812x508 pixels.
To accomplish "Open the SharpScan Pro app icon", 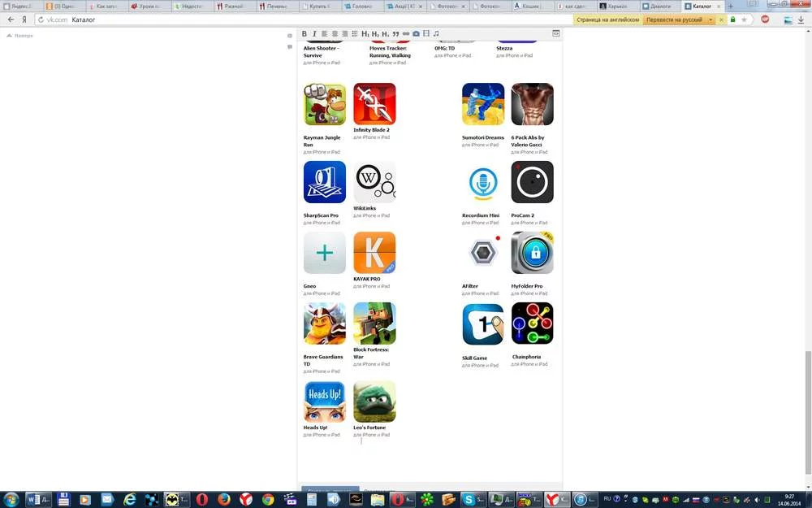I will (x=325, y=182).
